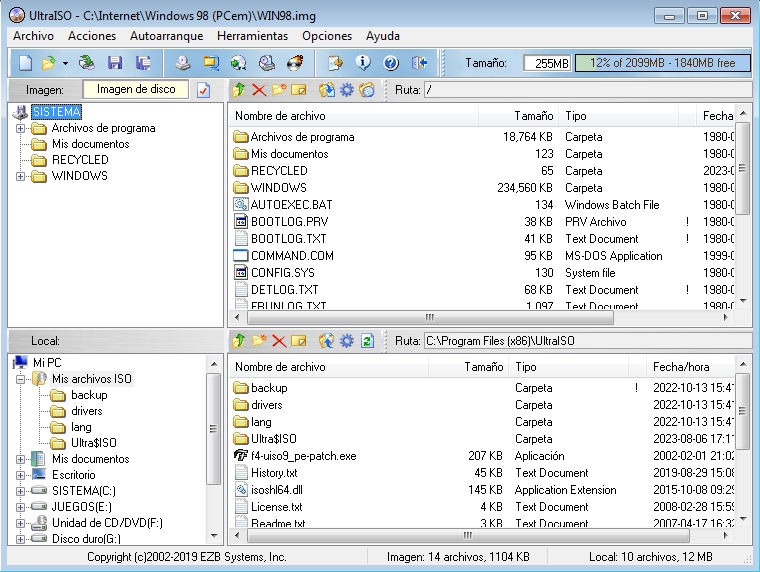The height and width of the screenshot is (572, 760).
Task: Click image list horizontal scrollbar
Action: tap(430, 318)
